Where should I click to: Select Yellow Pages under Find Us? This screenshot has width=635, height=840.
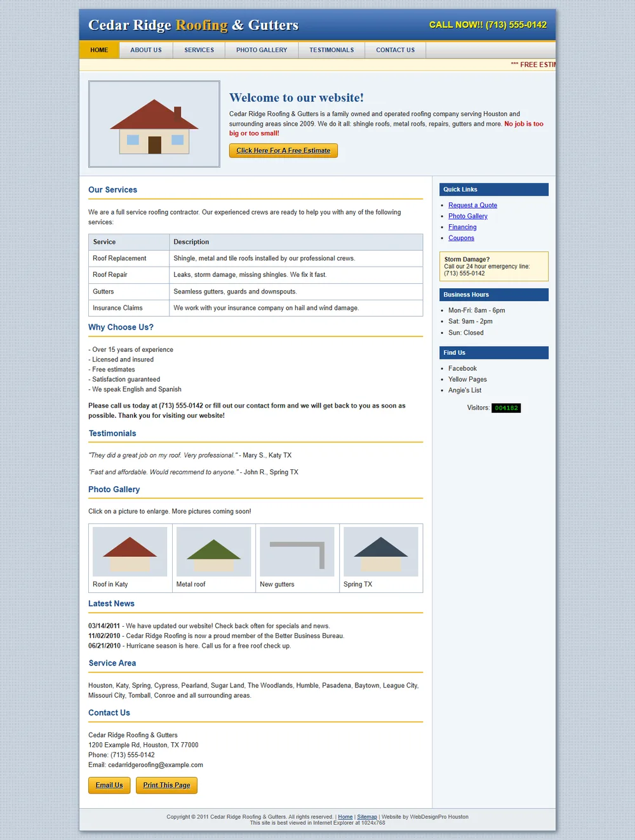[467, 380]
